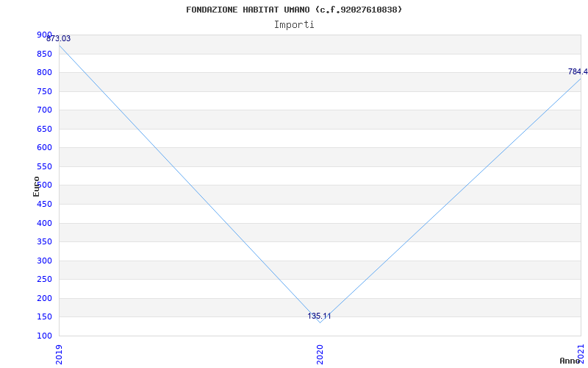Click the 2019 x-axis label
Screen dimensions: 588x368
59,355
